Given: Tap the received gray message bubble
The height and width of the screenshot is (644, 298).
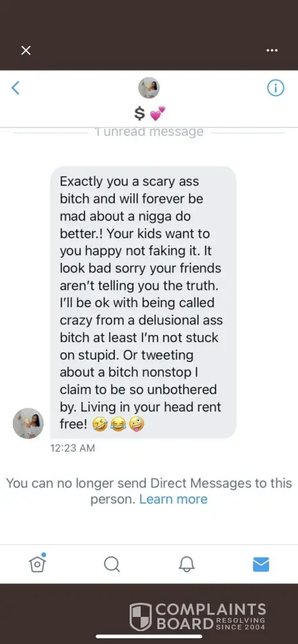Looking at the screenshot, I should coord(143,302).
